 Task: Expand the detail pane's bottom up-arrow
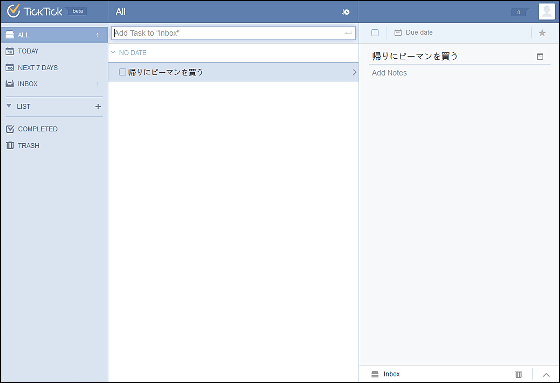coord(546,375)
